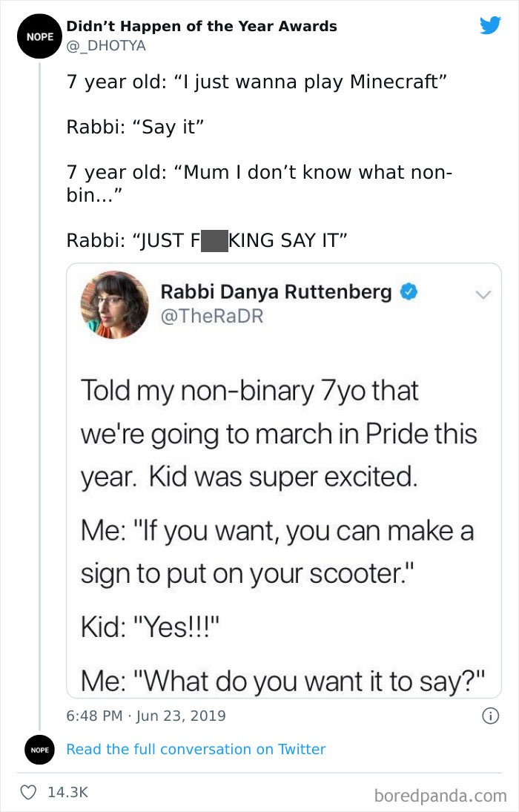Open the @TheRaDR handle
The image size is (519, 812).
coord(212,316)
